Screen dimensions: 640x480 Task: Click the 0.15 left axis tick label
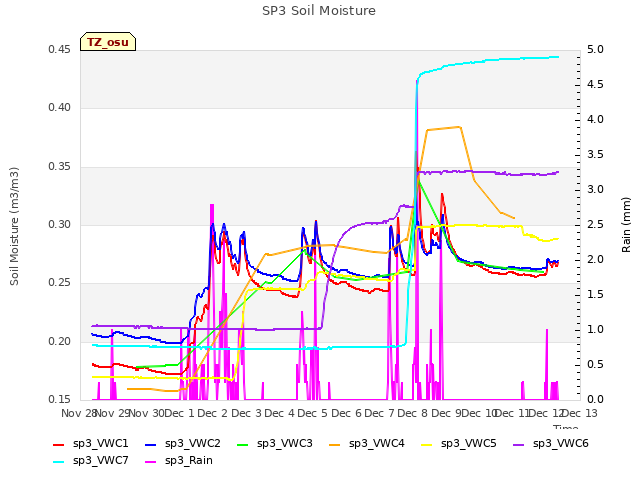click(59, 400)
